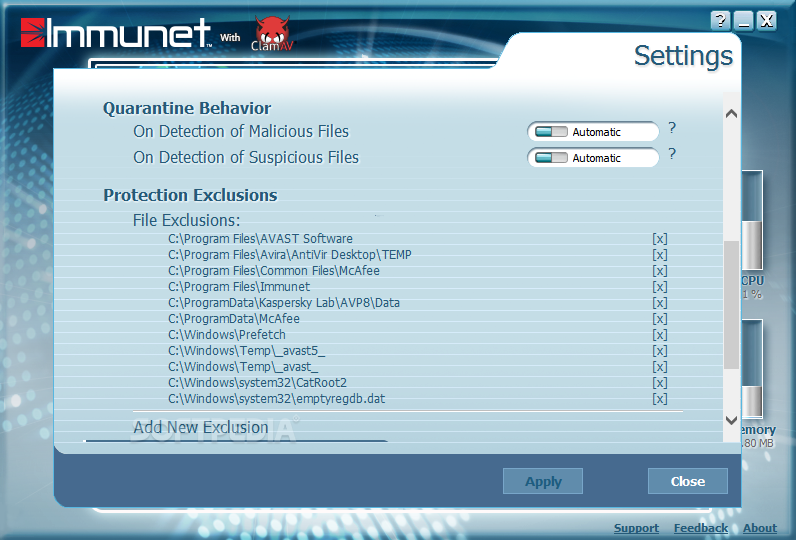This screenshot has height=540, width=796.
Task: Click the Memory usage meter
Action: (x=752, y=369)
